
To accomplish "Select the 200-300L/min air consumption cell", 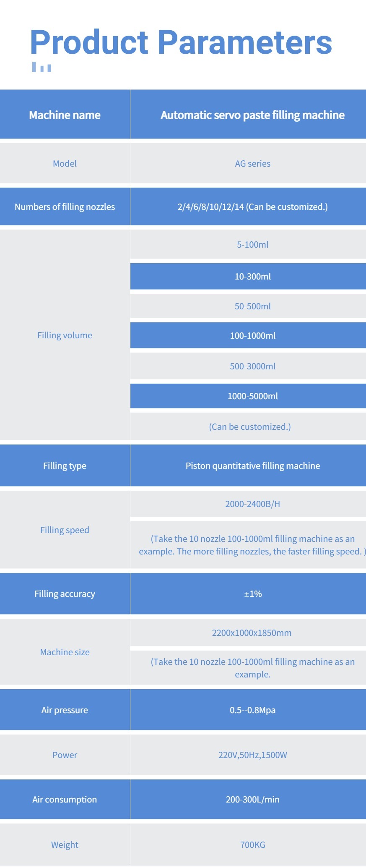I will [x=248, y=799].
